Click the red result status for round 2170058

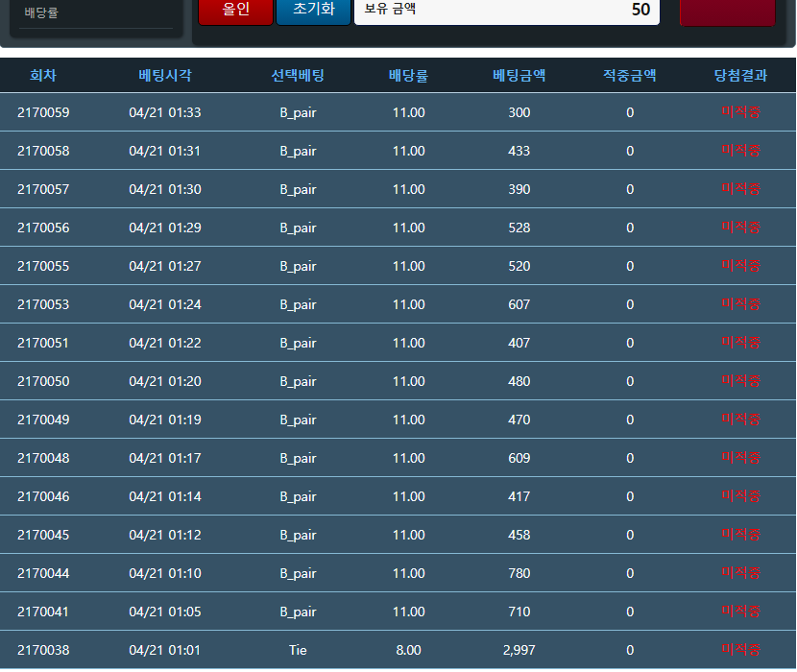pos(740,151)
